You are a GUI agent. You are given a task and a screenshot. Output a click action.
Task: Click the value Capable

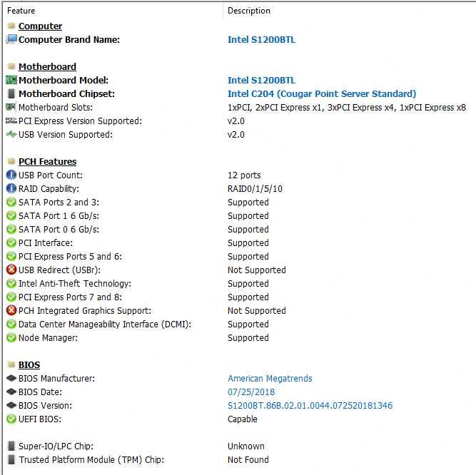click(243, 419)
